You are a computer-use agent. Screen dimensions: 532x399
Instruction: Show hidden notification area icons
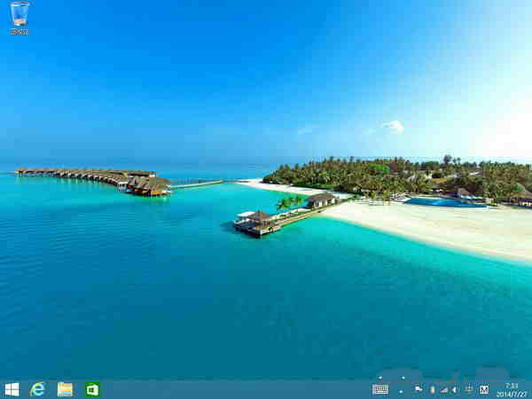[x=401, y=391]
